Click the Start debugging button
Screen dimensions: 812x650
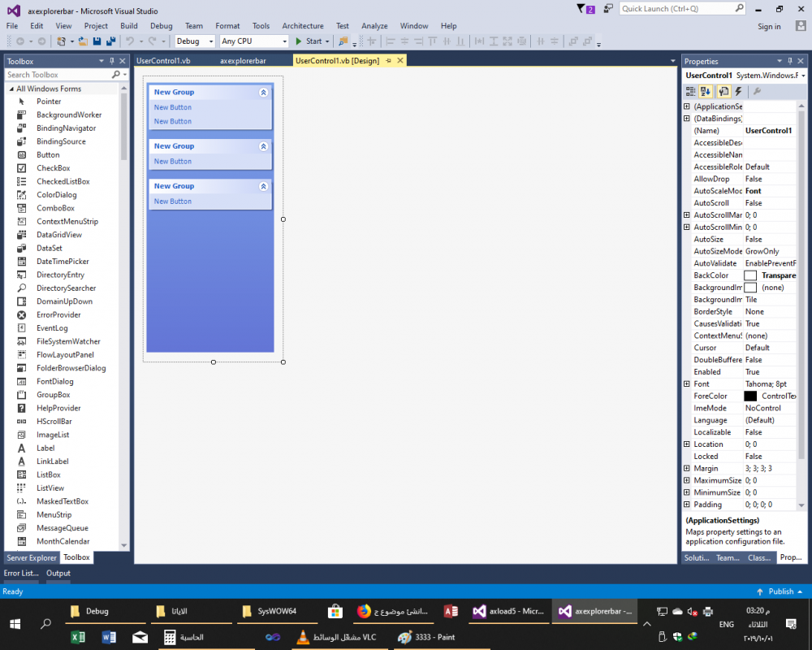309,41
